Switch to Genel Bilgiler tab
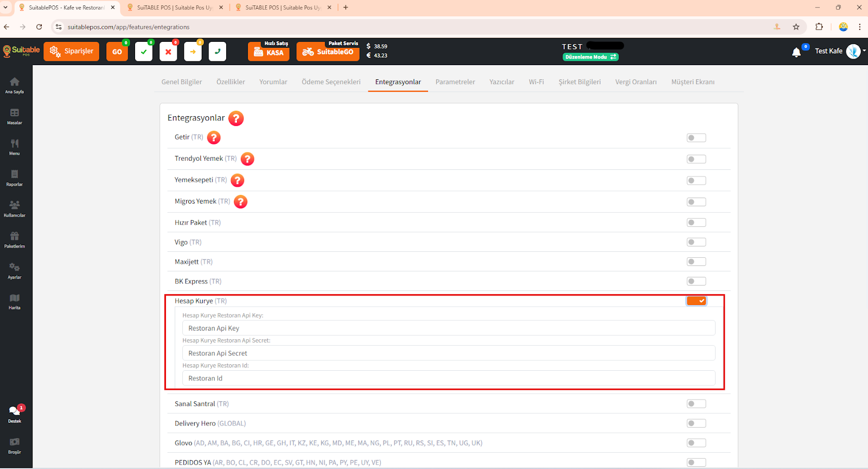 point(182,82)
